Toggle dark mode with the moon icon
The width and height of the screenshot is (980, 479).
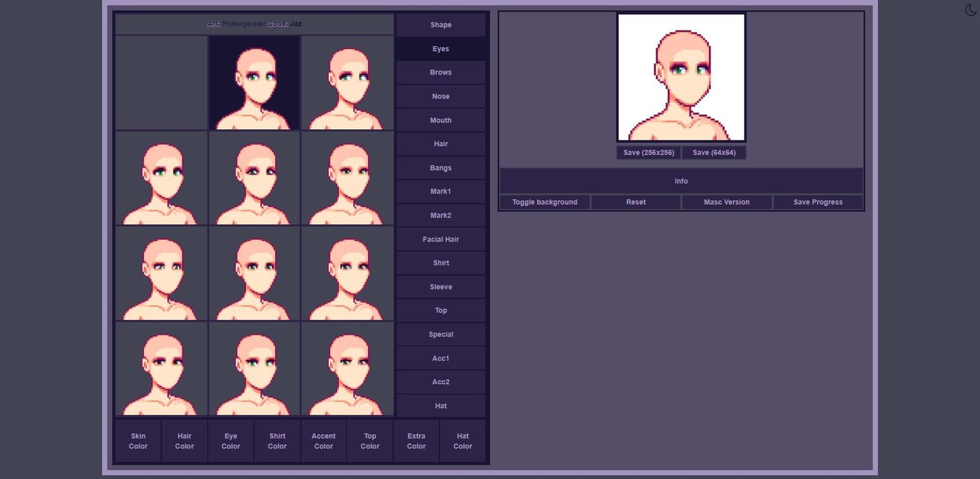click(969, 10)
